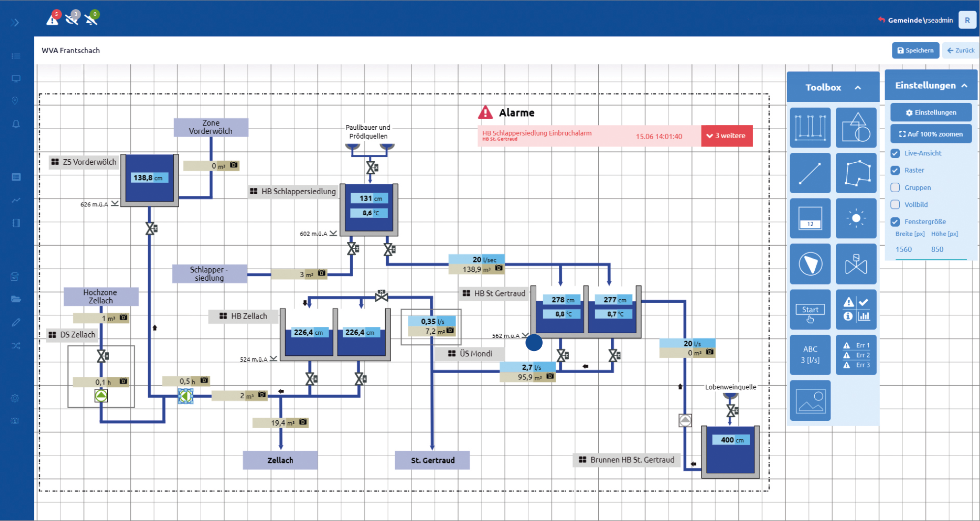The height and width of the screenshot is (521, 980).
Task: Choose the sun light indicator tool
Action: click(x=856, y=218)
